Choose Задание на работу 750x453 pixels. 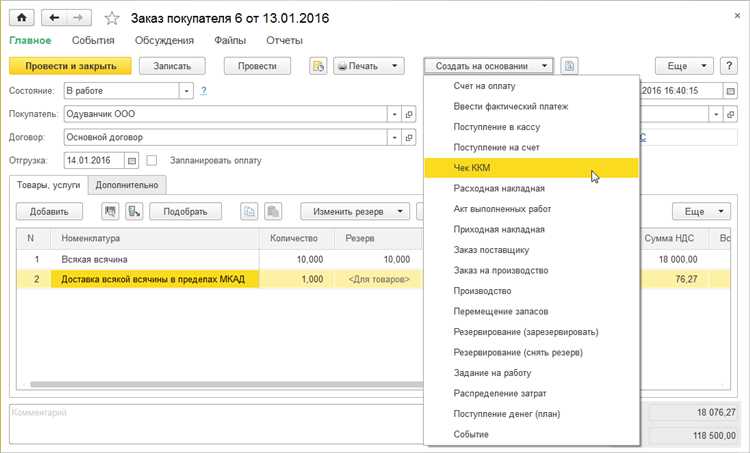point(531,373)
